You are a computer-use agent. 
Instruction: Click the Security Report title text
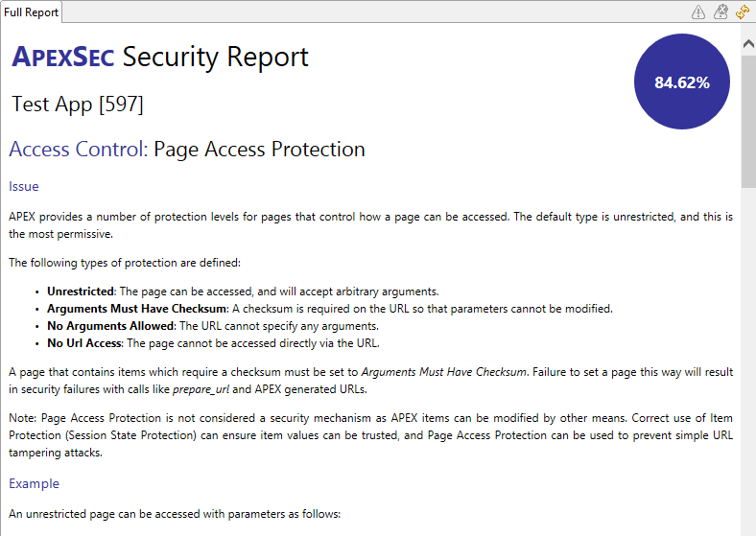tap(215, 57)
